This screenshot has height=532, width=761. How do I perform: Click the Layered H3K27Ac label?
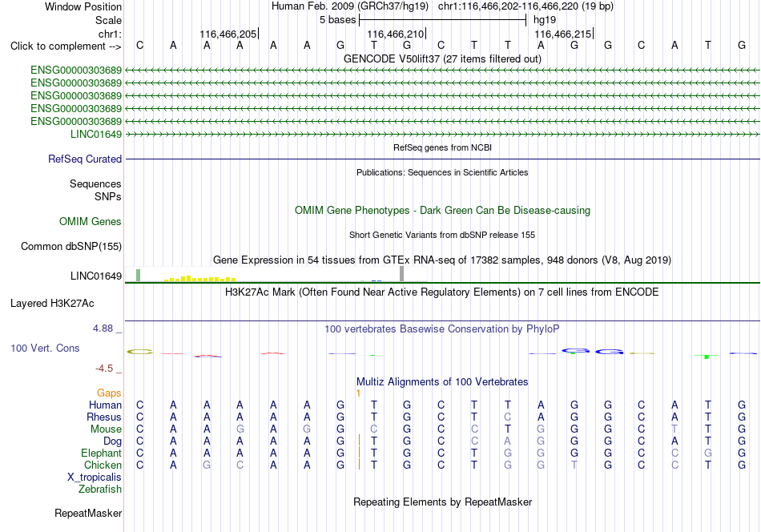52,304
